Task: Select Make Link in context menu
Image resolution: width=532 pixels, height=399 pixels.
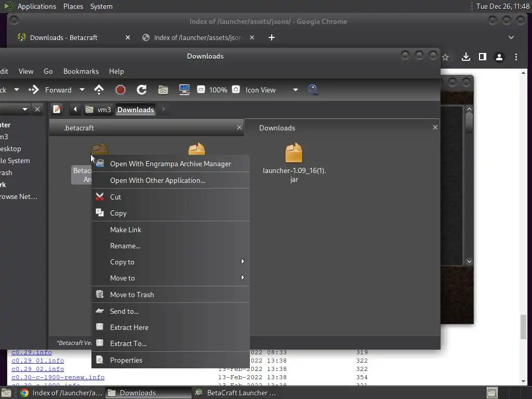Action: coord(170,230)
